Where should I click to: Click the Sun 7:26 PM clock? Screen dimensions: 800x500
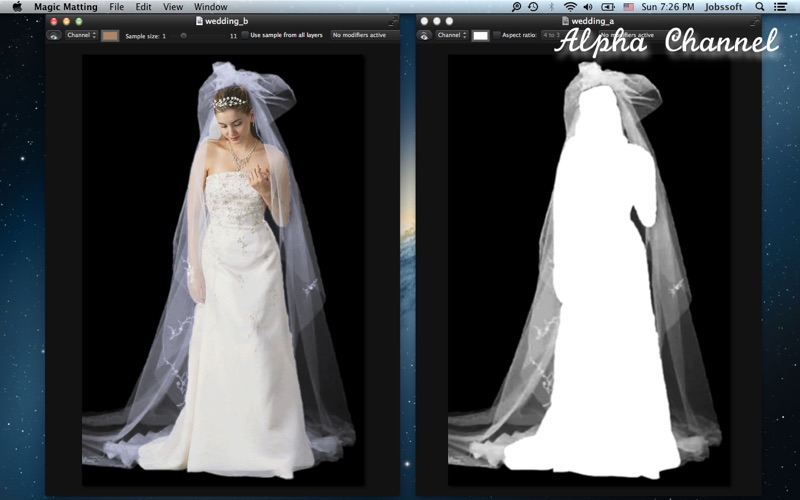[668, 7]
